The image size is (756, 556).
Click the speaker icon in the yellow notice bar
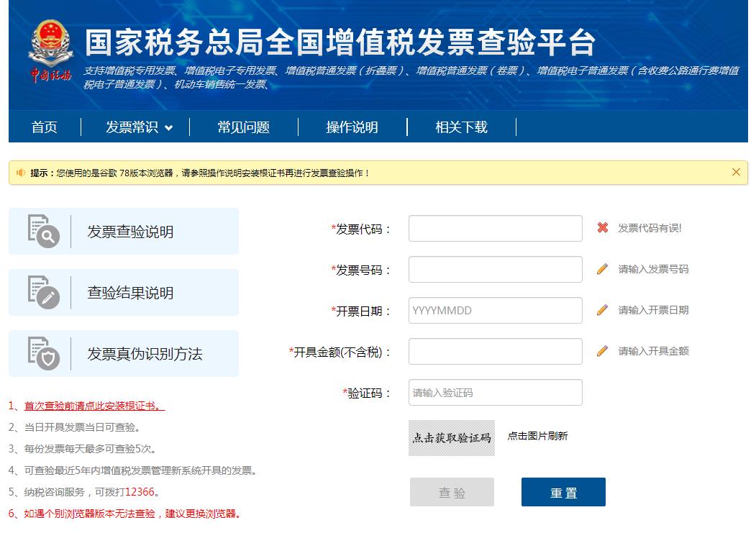click(x=21, y=173)
